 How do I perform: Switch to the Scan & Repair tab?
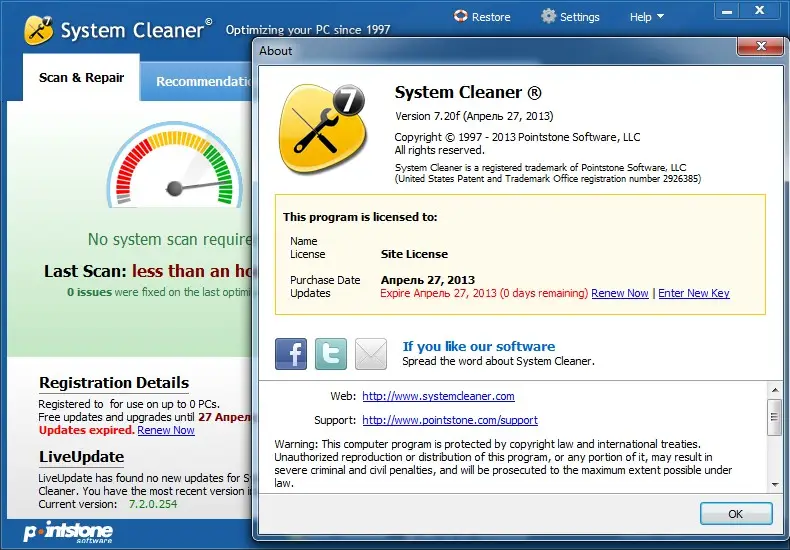click(81, 78)
